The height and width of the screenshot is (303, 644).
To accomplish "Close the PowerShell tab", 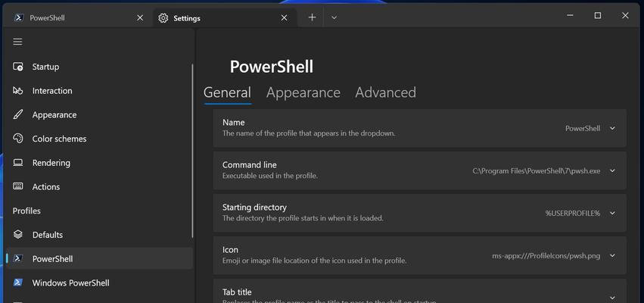I will point(140,17).
